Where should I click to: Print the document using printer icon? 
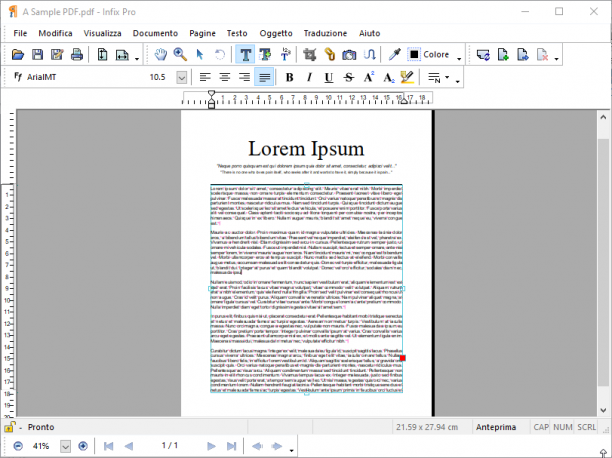76,55
